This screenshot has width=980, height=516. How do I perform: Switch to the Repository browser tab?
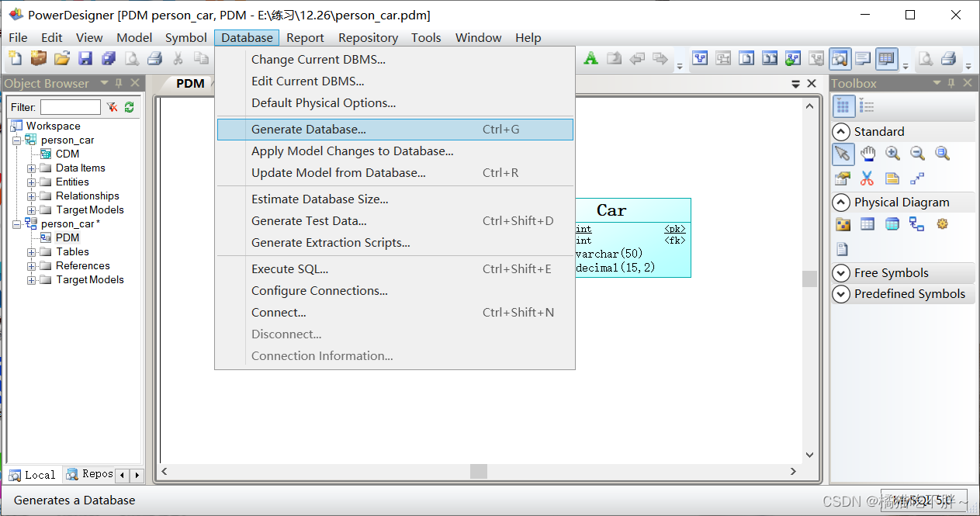90,474
